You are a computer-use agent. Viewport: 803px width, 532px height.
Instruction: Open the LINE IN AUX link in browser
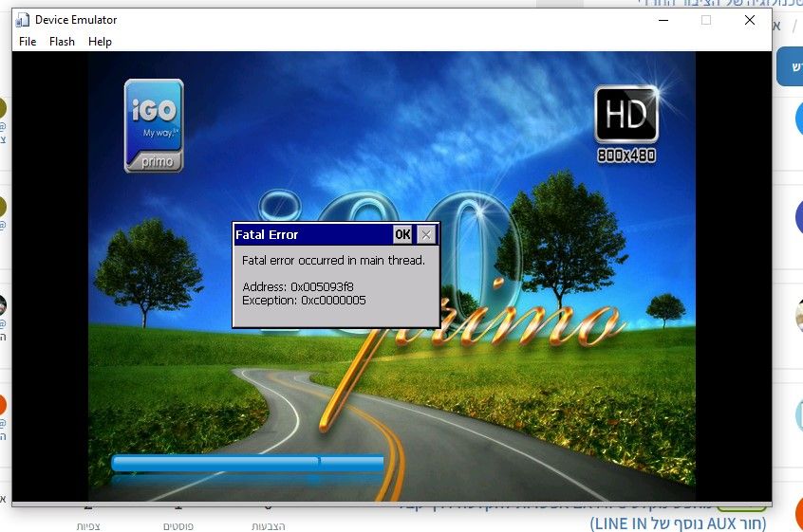[678, 523]
